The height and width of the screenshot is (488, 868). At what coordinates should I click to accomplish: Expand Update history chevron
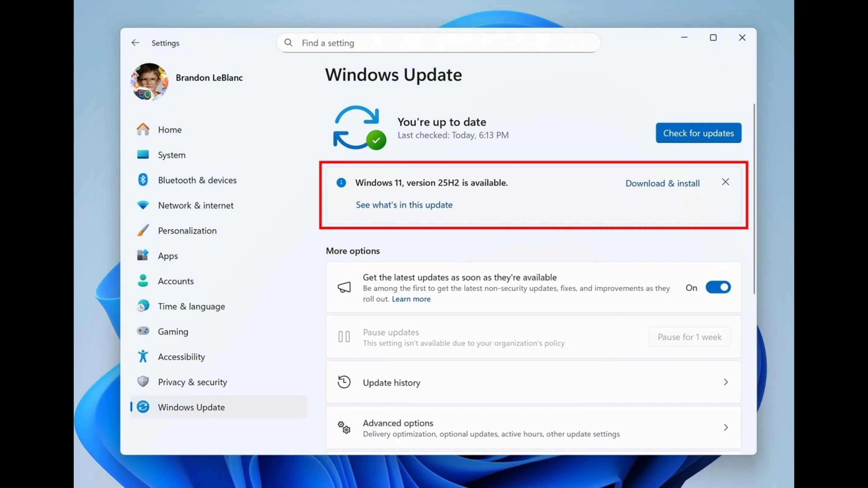point(725,382)
